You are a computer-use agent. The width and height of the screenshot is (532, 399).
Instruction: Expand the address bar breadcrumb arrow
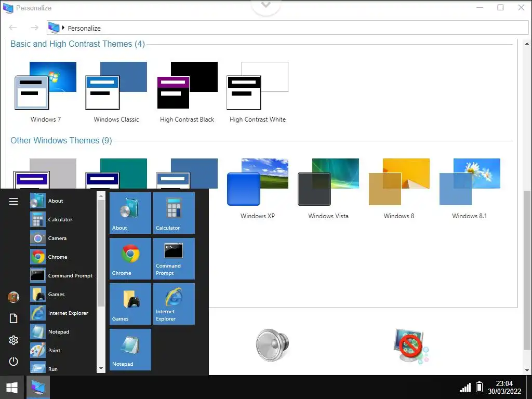pos(63,28)
